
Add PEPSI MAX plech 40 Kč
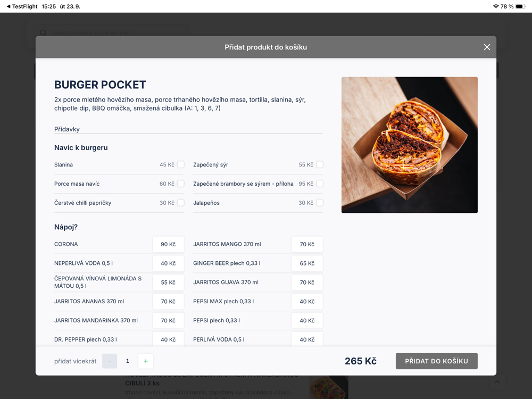point(307,301)
